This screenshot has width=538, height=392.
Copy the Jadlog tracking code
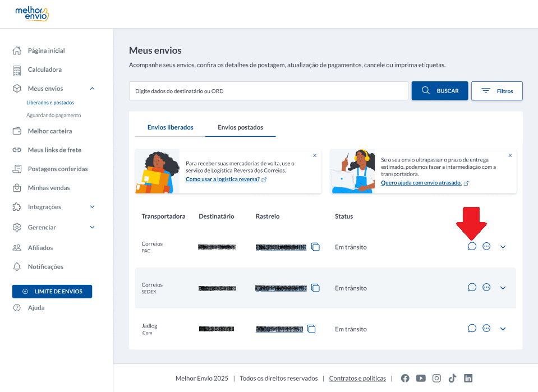[311, 329]
